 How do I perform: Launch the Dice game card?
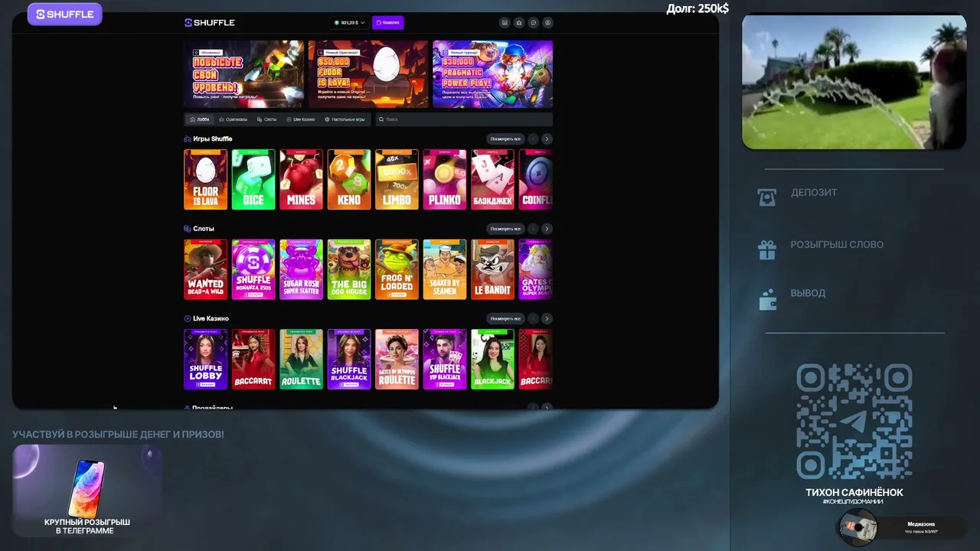[253, 179]
